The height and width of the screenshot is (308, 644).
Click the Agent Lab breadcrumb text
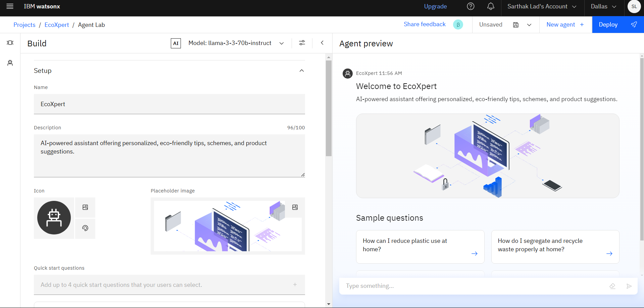pyautogui.click(x=91, y=25)
